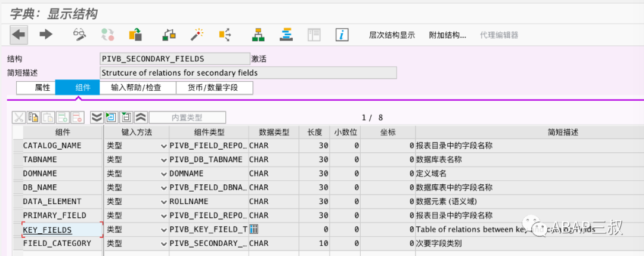Click the delete row icon
Image resolution: width=644 pixels, height=256 pixels.
pos(77,118)
